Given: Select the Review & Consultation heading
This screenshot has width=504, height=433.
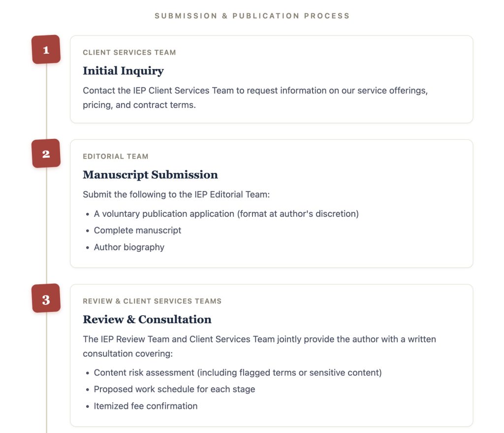Looking at the screenshot, I should pyautogui.click(x=147, y=319).
